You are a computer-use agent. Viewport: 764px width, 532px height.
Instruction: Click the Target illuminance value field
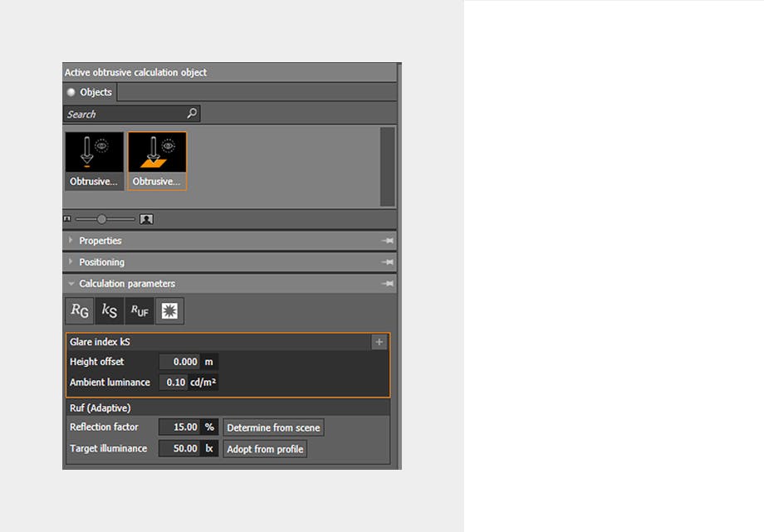(x=179, y=449)
